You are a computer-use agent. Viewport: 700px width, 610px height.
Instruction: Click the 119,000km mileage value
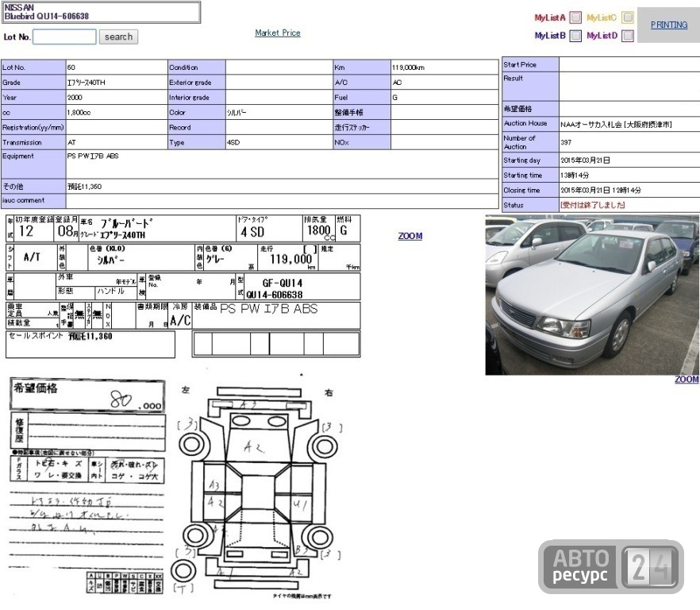(409, 68)
